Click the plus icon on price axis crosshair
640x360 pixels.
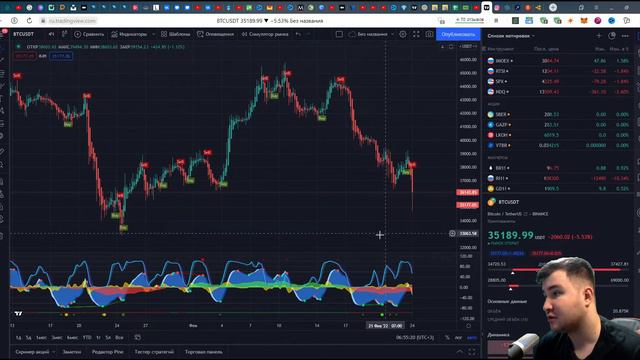[452, 233]
